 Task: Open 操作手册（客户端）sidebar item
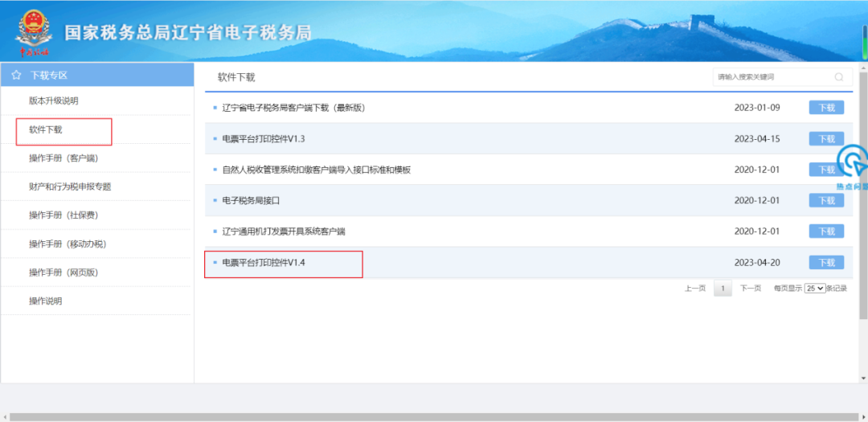pos(63,158)
